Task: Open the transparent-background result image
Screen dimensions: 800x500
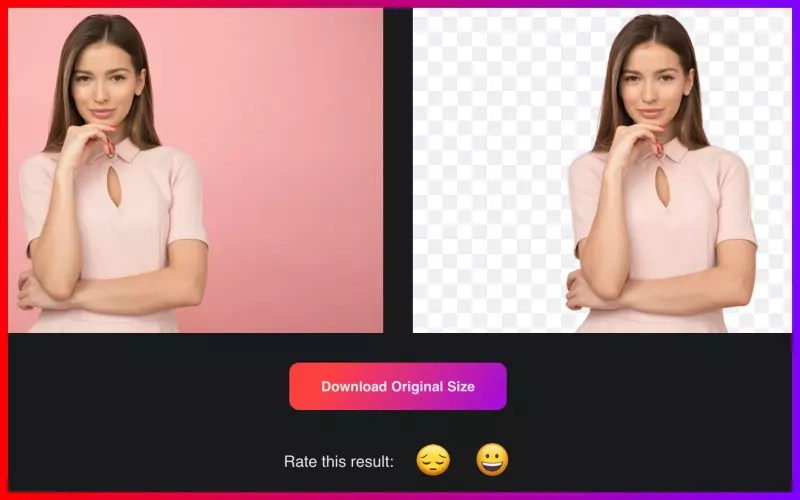Action: (x=602, y=170)
